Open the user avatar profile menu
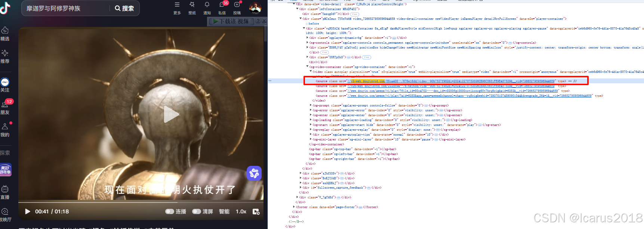The width and height of the screenshot is (644, 229). click(x=255, y=8)
